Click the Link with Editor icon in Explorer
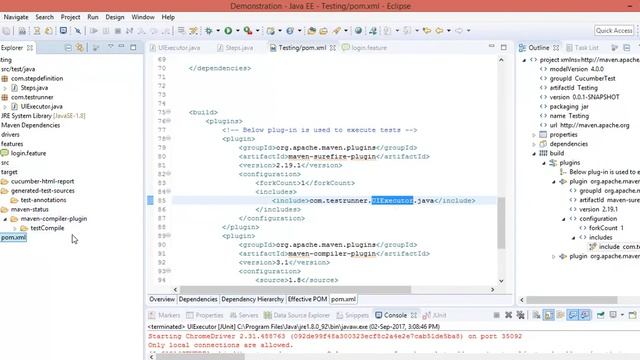This screenshot has width=640, height=360. click(x=80, y=48)
